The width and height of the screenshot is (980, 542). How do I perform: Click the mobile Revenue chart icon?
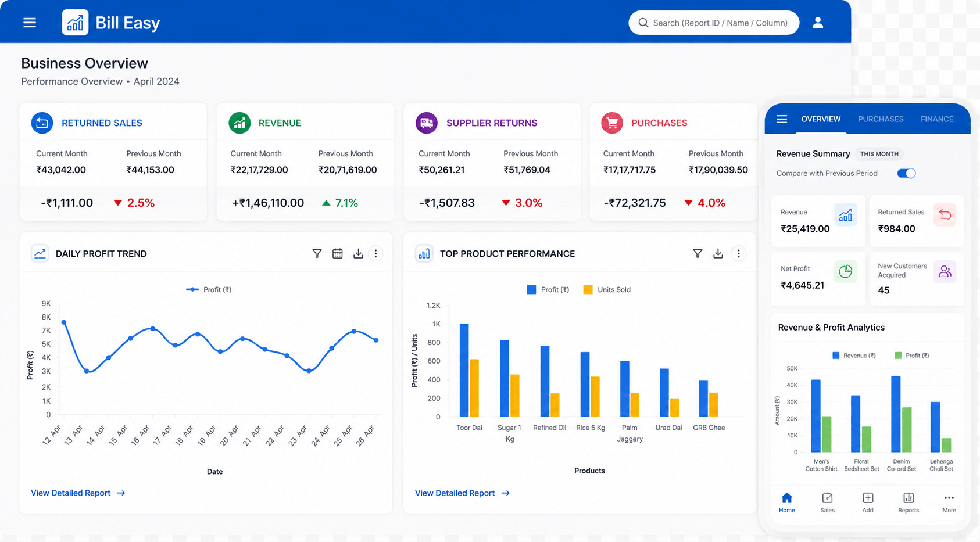846,215
